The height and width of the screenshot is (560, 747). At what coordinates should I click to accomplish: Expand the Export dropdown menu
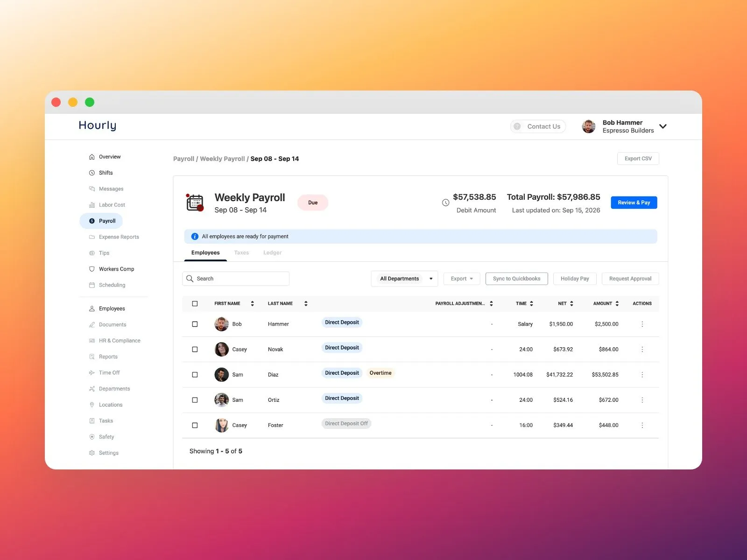[462, 279]
